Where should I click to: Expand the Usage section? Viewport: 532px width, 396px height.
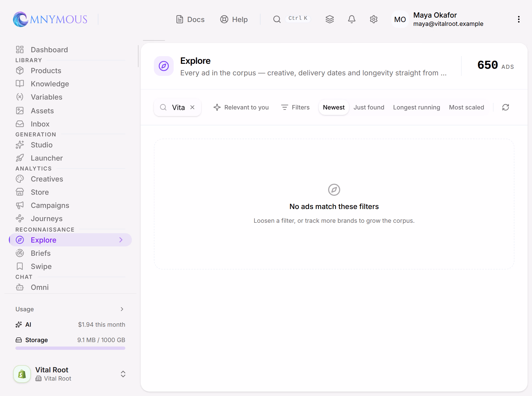pyautogui.click(x=70, y=309)
